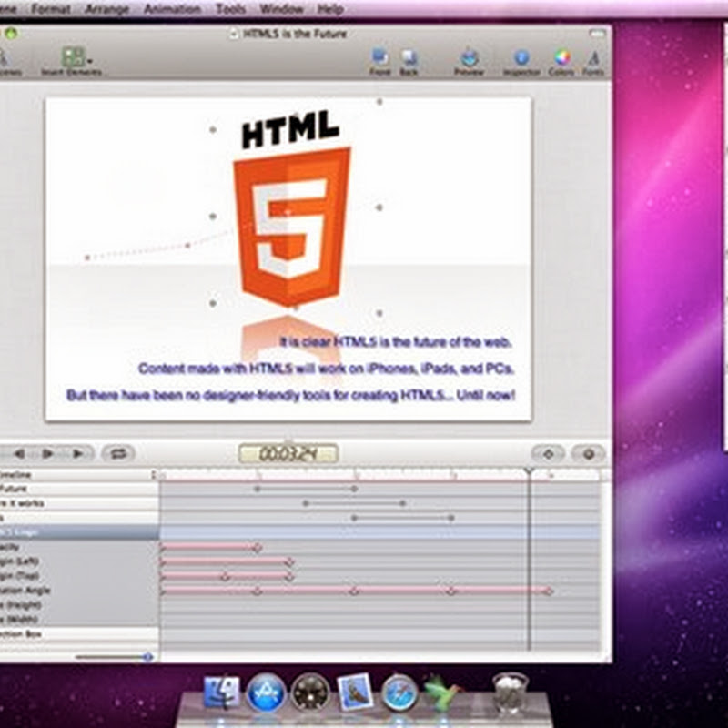Click the document proxy icon in title
The width and height of the screenshot is (728, 728).
[x=235, y=34]
